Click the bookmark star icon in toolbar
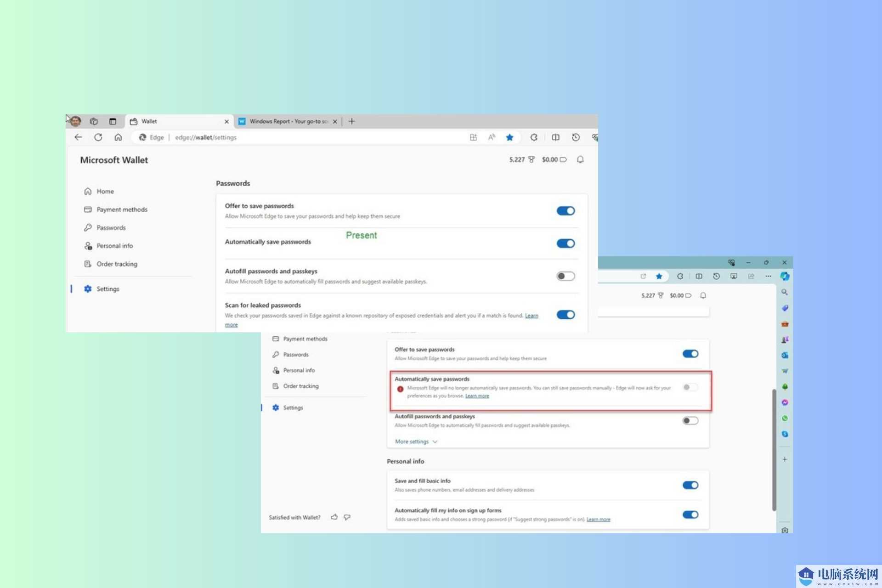Image resolution: width=882 pixels, height=588 pixels. coord(510,137)
